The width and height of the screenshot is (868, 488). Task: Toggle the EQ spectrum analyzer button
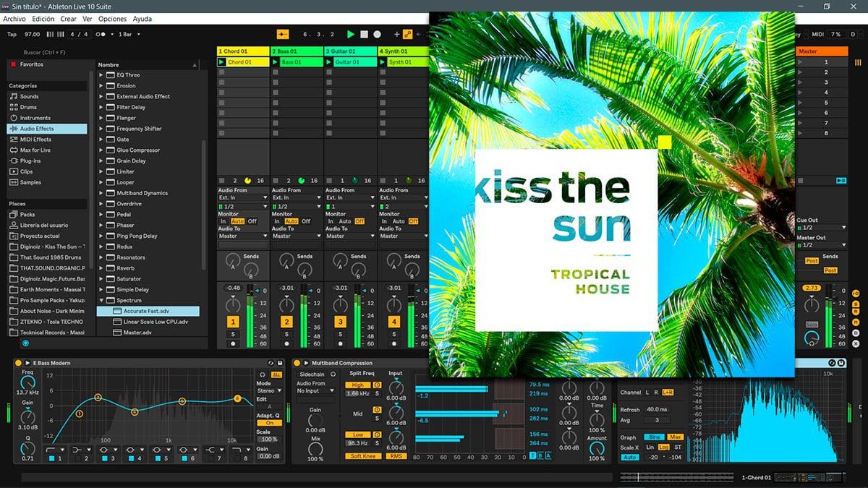click(276, 374)
